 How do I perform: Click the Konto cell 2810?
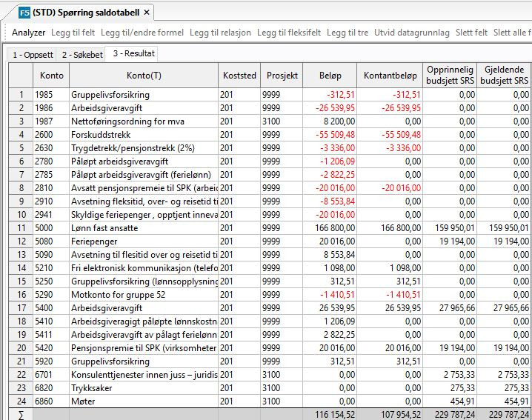(51, 188)
